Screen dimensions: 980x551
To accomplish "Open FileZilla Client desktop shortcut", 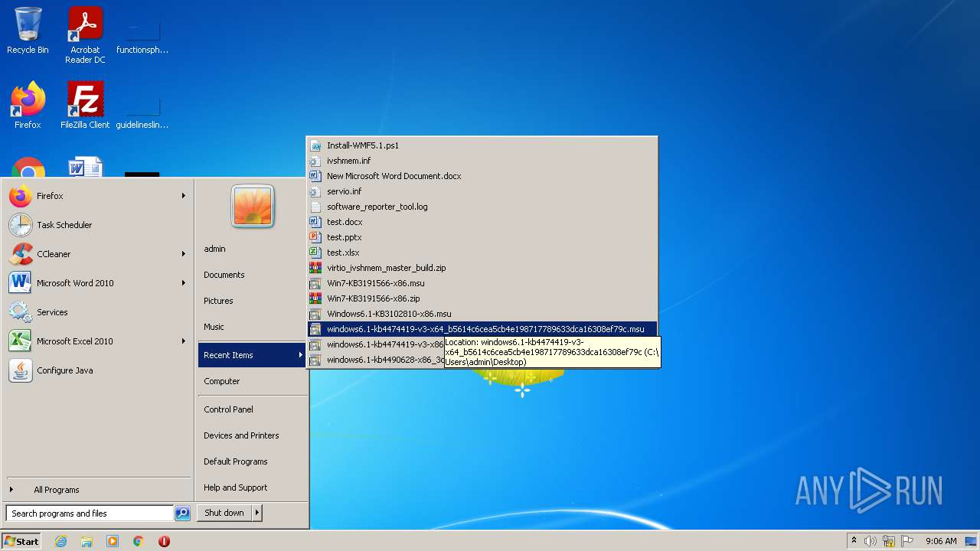I will 85,105.
